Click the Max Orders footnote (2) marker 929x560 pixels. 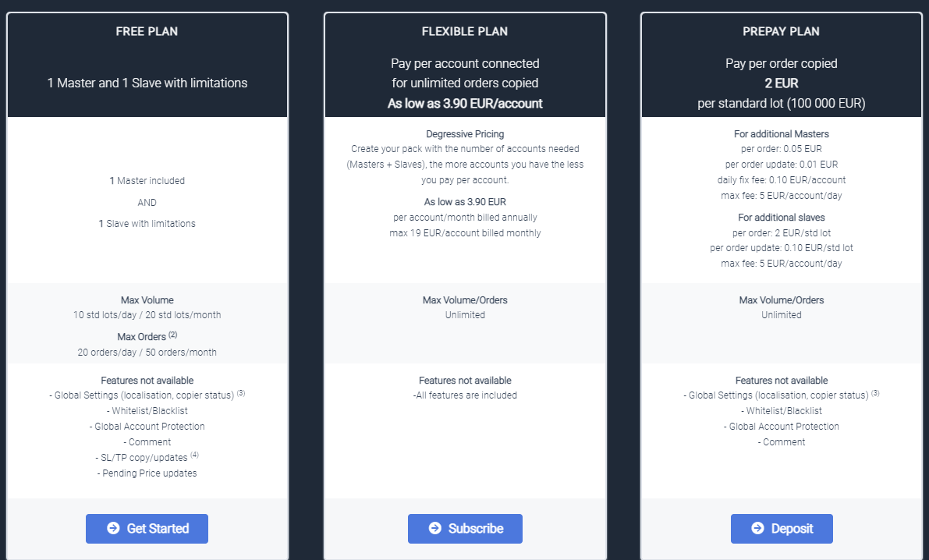coord(173,335)
